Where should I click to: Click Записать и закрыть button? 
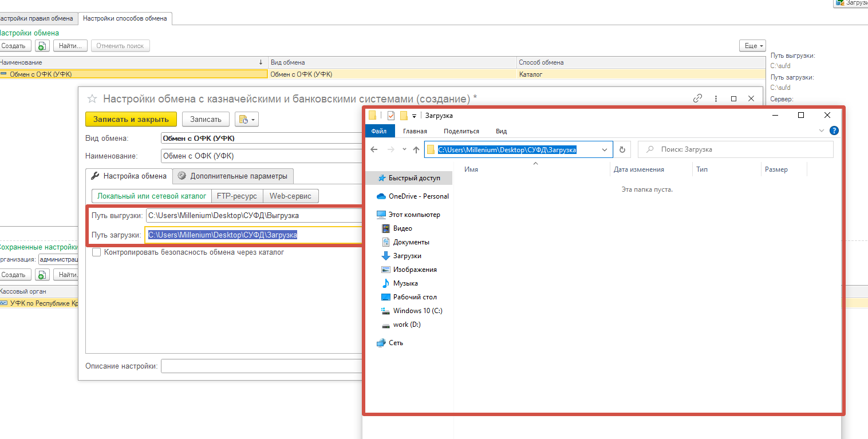131,119
